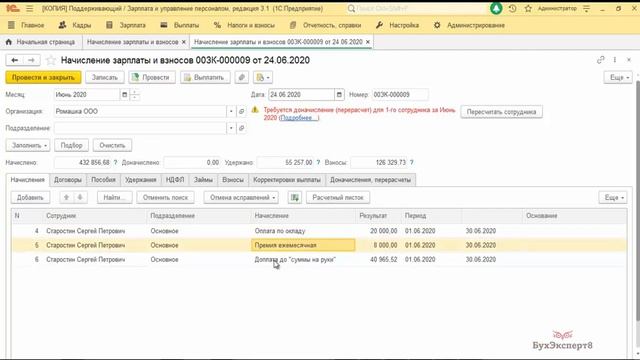640x360 pixels.
Task: Switch to Взносы tab
Action: [233, 180]
